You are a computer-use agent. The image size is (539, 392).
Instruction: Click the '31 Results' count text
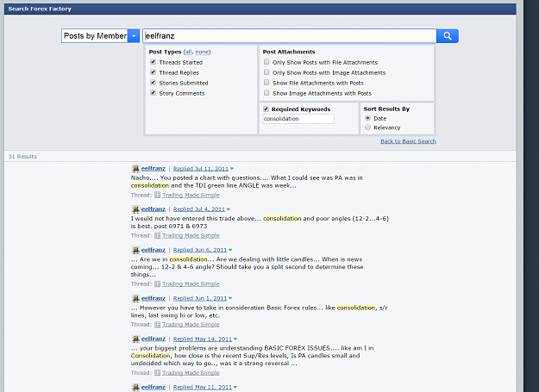22,157
